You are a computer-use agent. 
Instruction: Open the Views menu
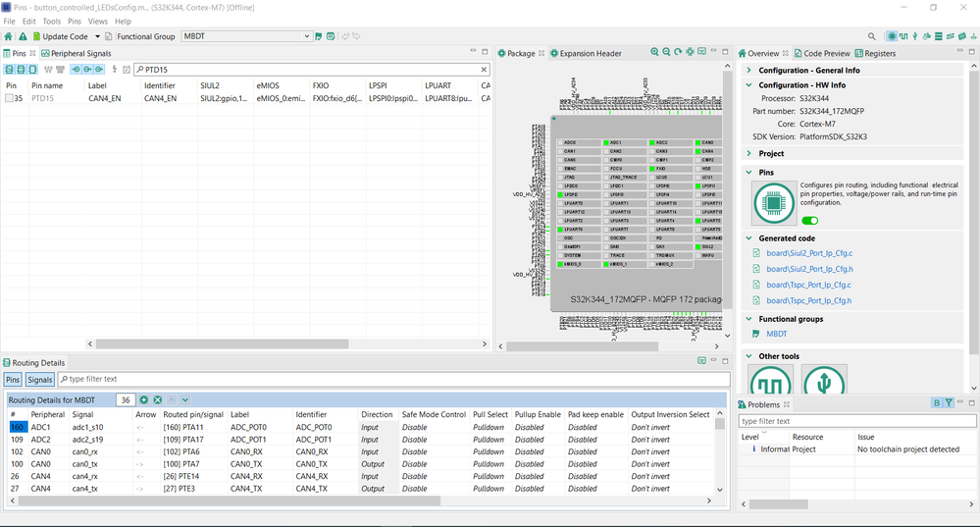pyautogui.click(x=97, y=22)
